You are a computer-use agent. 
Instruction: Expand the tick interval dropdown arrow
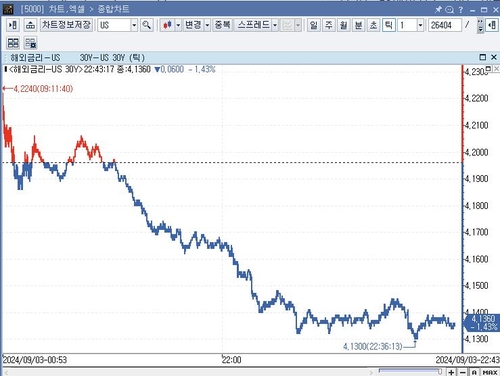tap(420, 25)
